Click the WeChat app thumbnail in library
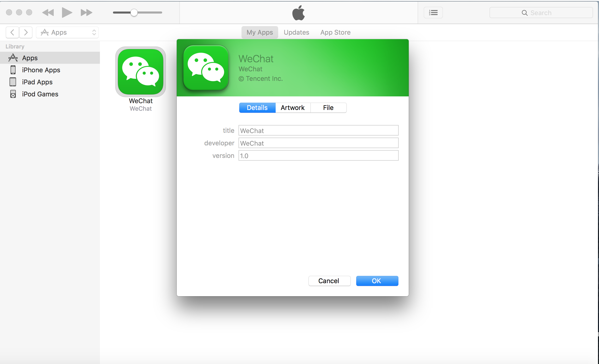The image size is (599, 364). click(x=141, y=72)
